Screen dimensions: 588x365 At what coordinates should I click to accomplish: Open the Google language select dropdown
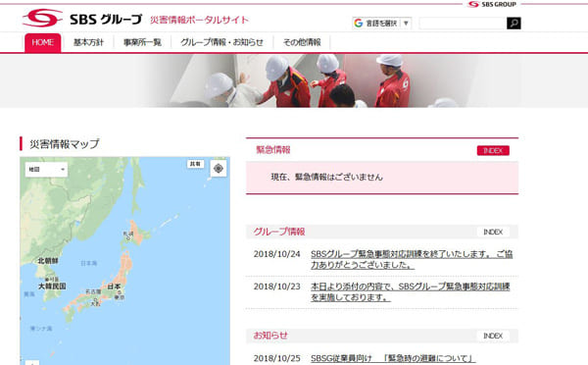coord(382,24)
